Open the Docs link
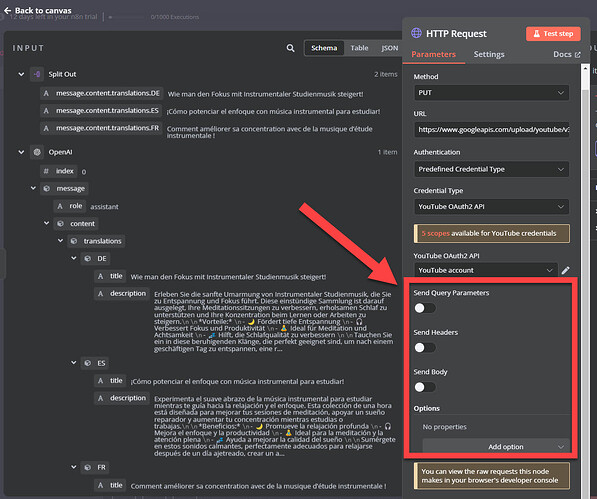Viewport: 597px width, 499px height. pyautogui.click(x=567, y=54)
